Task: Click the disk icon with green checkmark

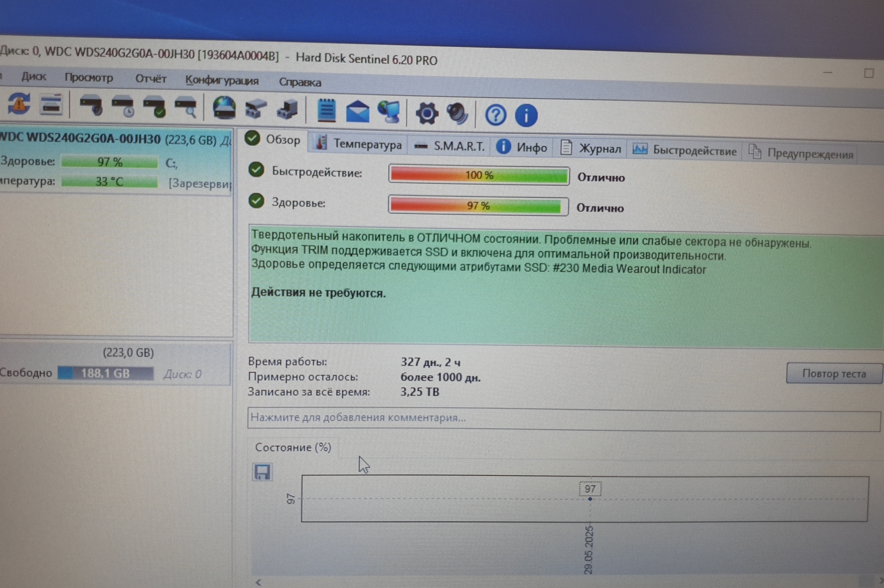Action: point(155,107)
